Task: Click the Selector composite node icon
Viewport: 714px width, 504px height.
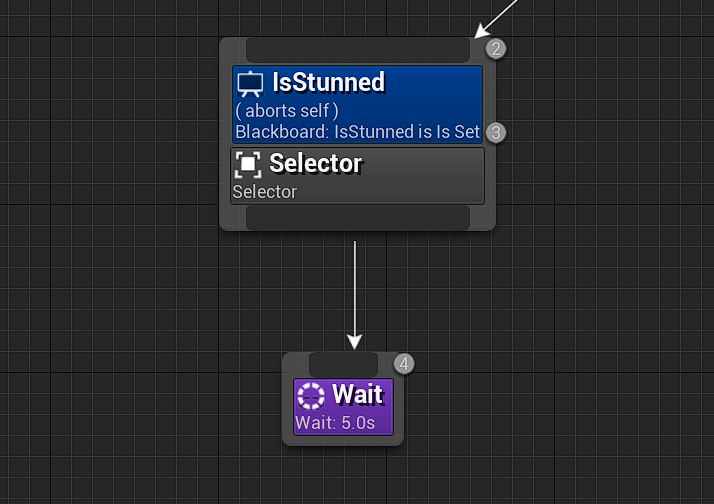Action: point(248,164)
